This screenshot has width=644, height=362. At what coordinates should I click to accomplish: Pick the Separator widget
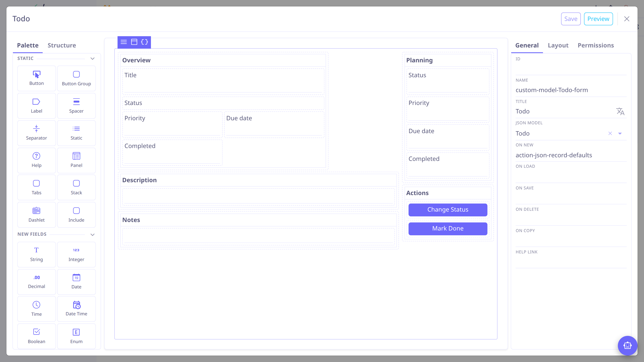point(36,133)
